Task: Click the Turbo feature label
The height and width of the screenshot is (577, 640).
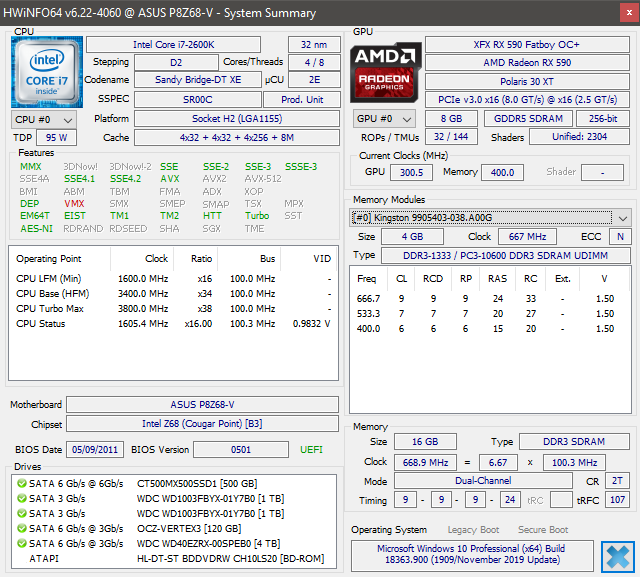Action: [257, 215]
